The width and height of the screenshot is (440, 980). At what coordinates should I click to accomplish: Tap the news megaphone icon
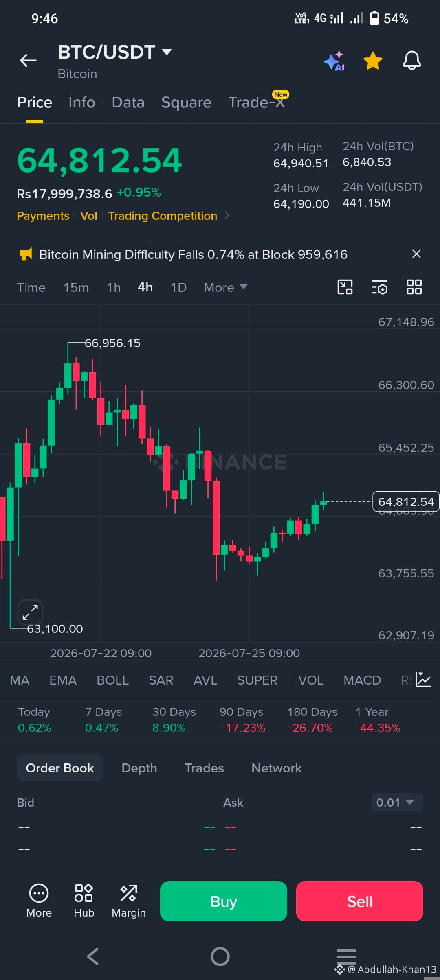(x=26, y=254)
